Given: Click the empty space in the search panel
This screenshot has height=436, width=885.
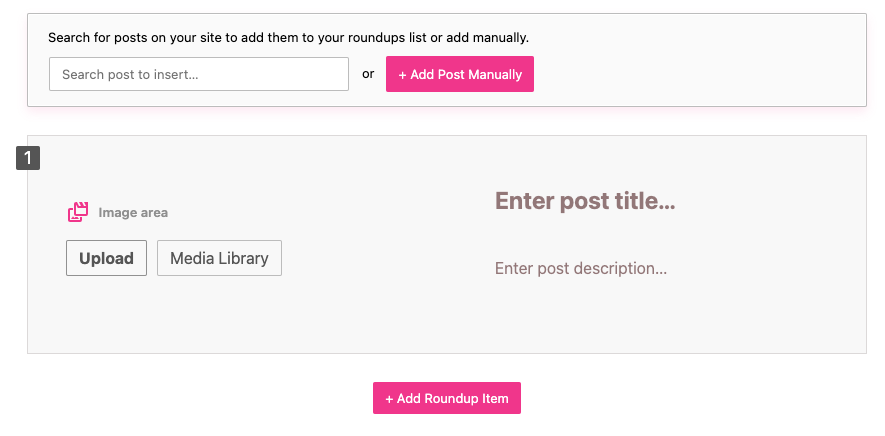Looking at the screenshot, I should 700,74.
